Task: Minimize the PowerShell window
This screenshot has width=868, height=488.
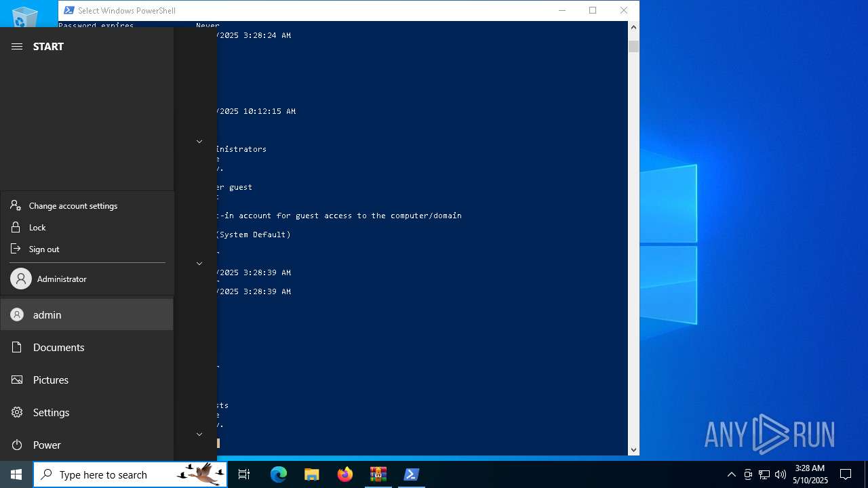Action: [562, 10]
